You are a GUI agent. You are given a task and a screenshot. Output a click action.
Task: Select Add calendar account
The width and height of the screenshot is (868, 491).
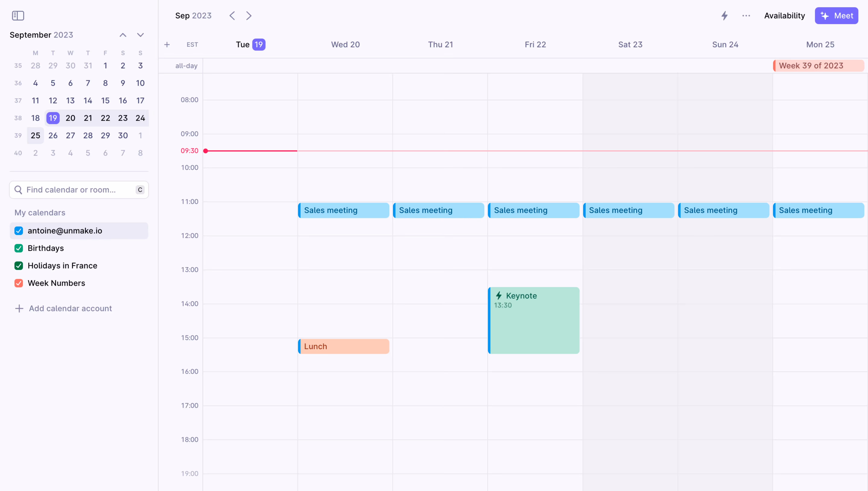tap(70, 308)
